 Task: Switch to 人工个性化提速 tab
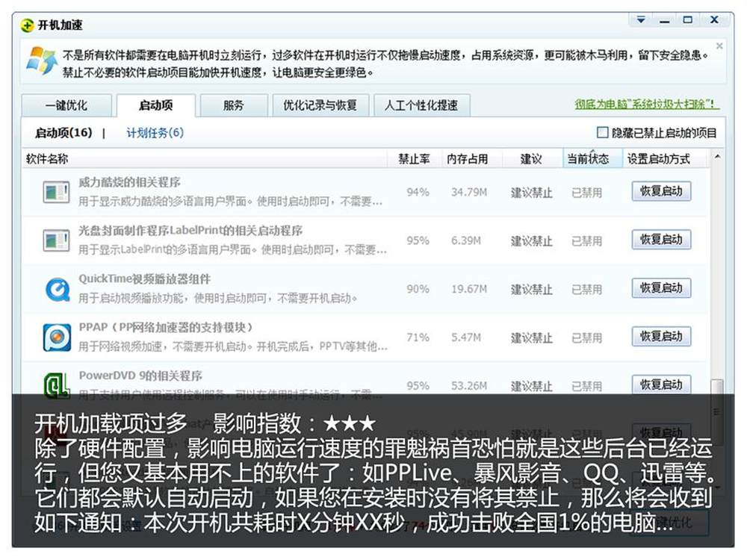tap(421, 105)
